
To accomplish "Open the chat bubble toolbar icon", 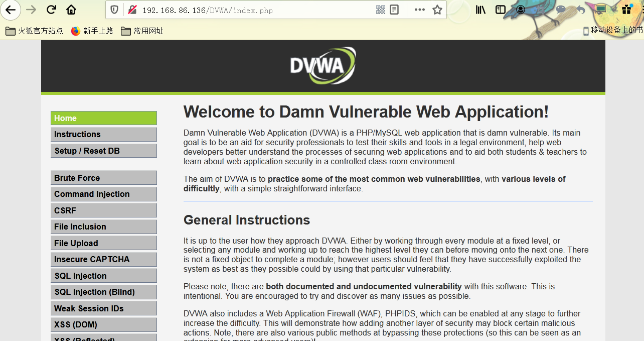I will pos(561,10).
